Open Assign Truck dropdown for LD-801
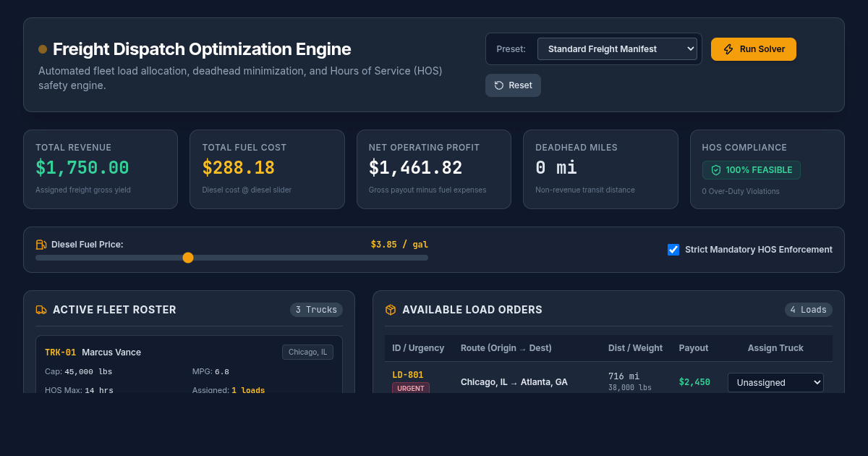 click(775, 382)
